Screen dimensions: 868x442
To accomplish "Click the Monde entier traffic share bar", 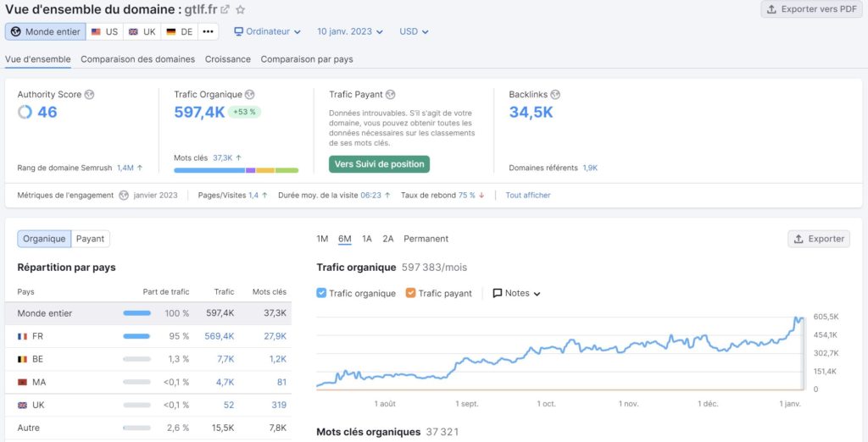I will 136,313.
